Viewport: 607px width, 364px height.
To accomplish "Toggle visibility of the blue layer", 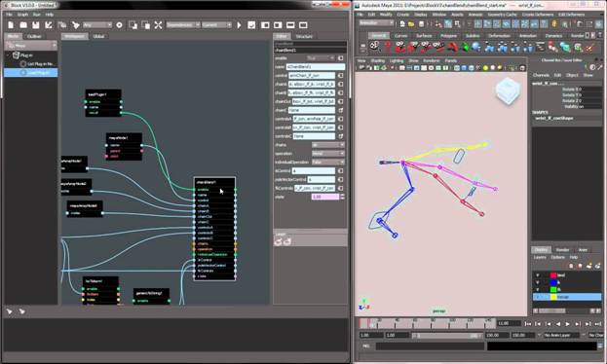I will [537, 282].
